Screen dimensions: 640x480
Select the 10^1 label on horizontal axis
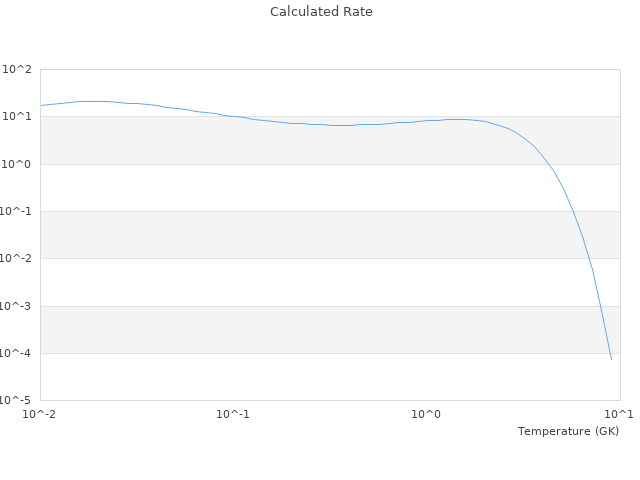point(619,414)
